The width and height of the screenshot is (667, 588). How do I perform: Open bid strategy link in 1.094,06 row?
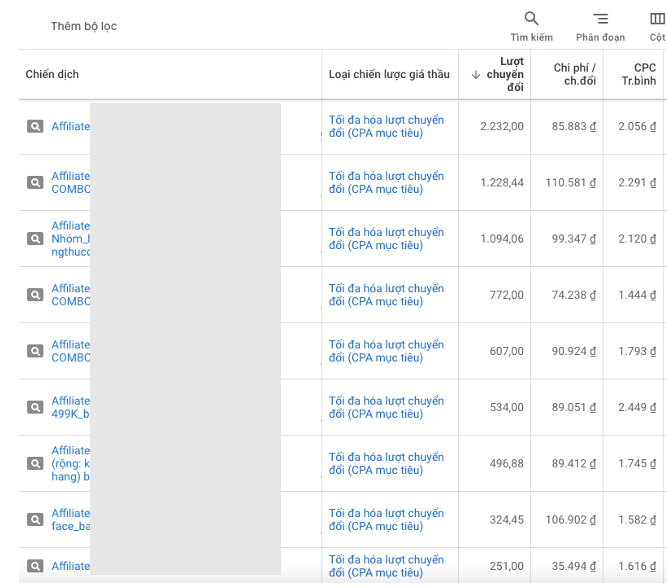click(x=386, y=239)
